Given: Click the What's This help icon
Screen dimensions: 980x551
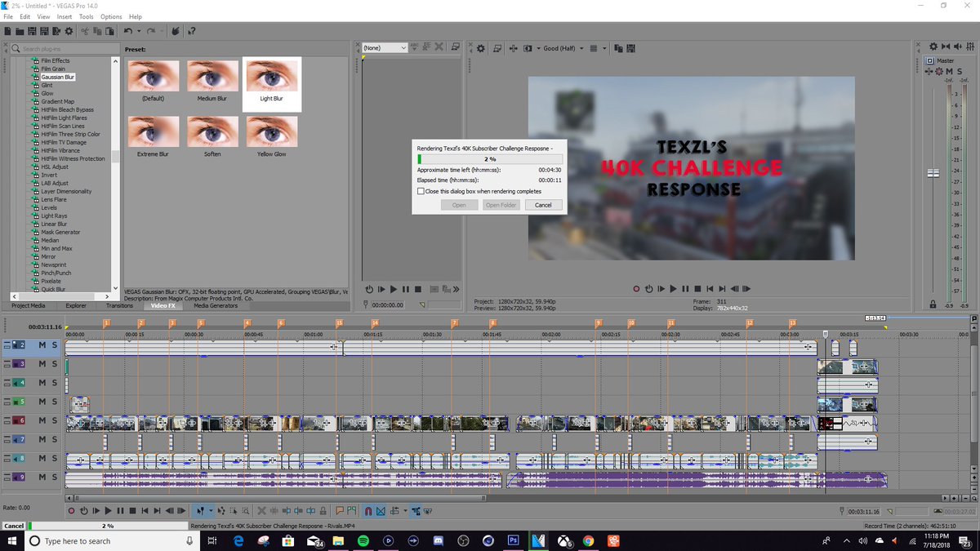Looking at the screenshot, I should point(192,31).
